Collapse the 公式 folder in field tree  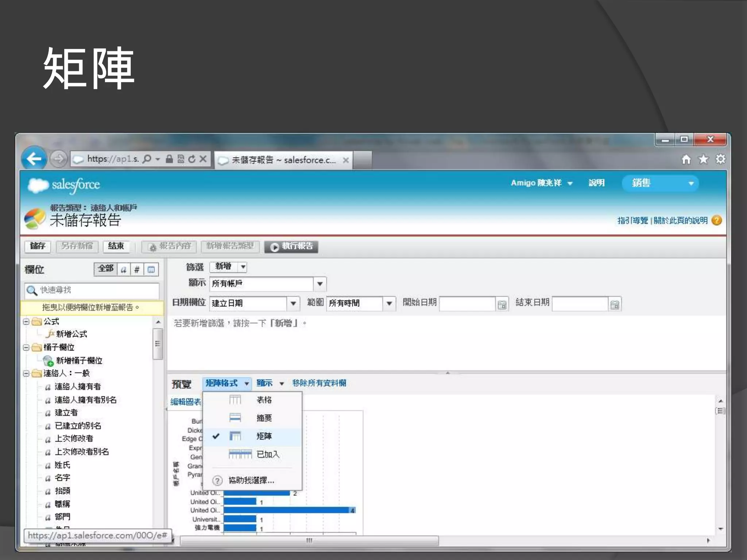click(x=26, y=322)
